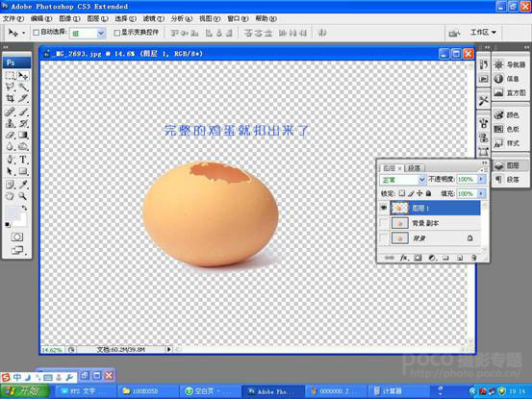Select the Pen tool

(11, 160)
